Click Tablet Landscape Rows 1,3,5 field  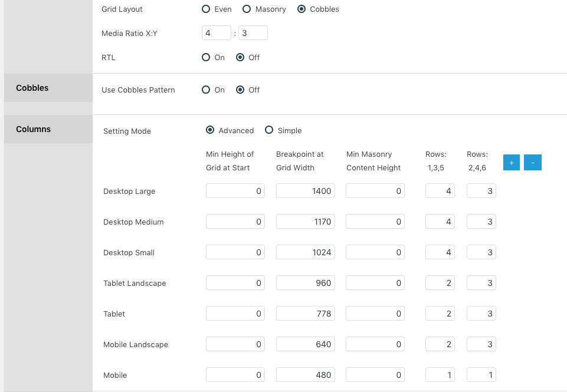point(440,283)
